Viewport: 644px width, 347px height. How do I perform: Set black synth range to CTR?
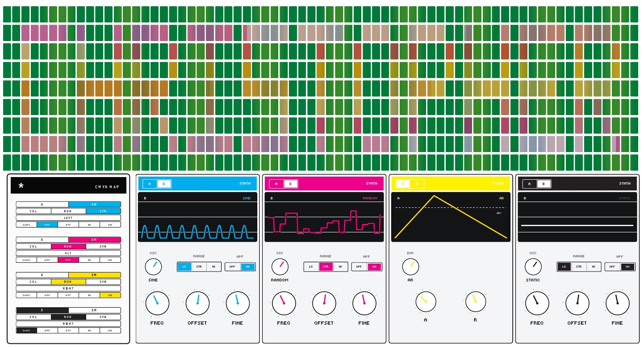point(579,267)
